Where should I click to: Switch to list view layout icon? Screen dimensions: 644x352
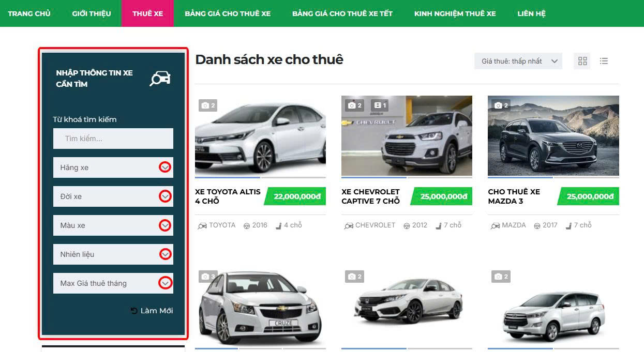(604, 61)
